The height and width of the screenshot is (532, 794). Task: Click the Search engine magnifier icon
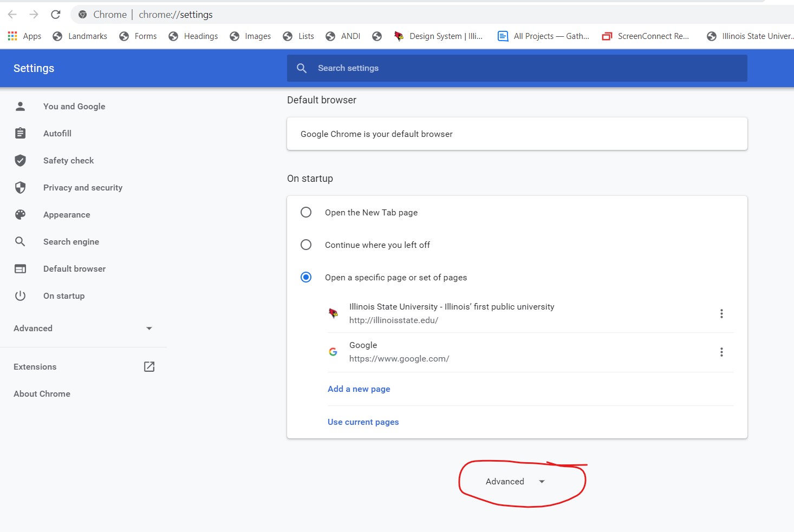tap(20, 242)
